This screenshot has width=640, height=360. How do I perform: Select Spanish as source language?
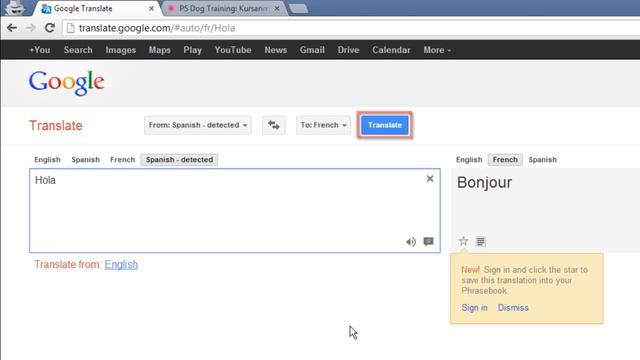click(85, 160)
